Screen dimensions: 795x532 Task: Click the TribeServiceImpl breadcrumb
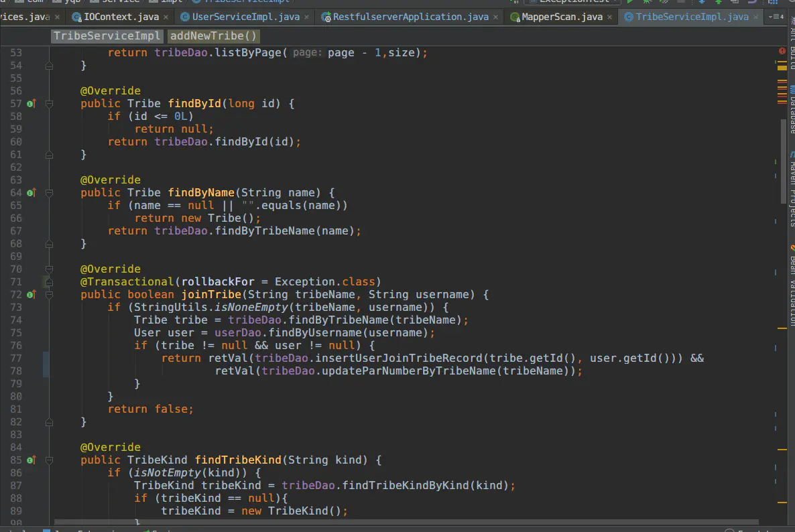point(107,36)
